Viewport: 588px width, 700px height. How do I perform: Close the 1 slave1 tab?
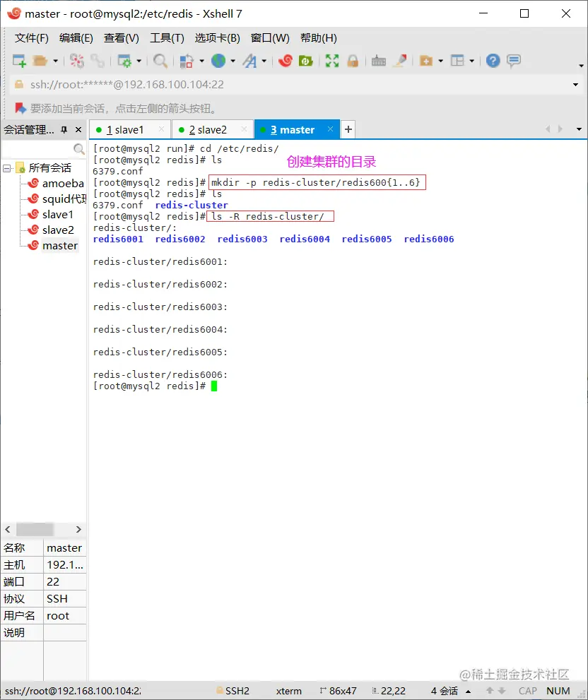[161, 129]
